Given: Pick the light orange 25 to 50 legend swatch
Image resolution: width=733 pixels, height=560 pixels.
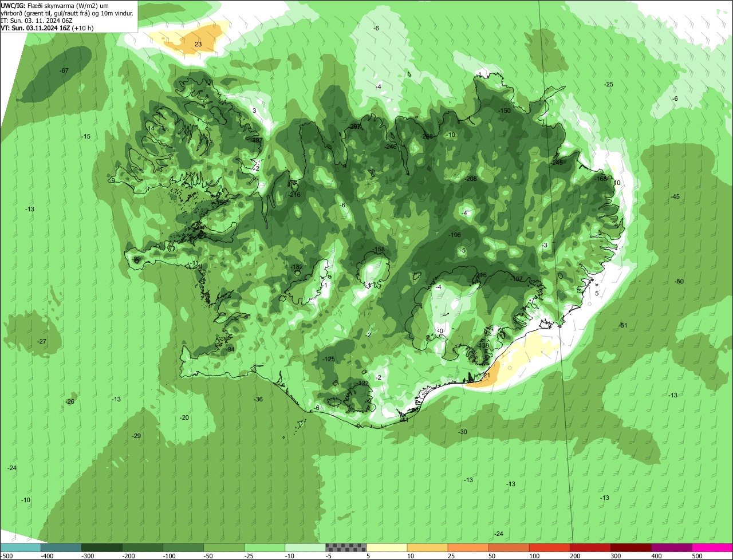Looking at the screenshot, I should (468, 547).
